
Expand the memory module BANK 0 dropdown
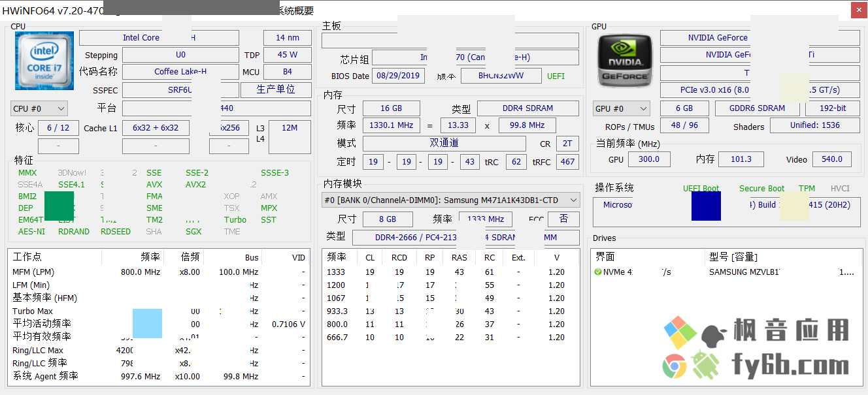pyautogui.click(x=451, y=200)
